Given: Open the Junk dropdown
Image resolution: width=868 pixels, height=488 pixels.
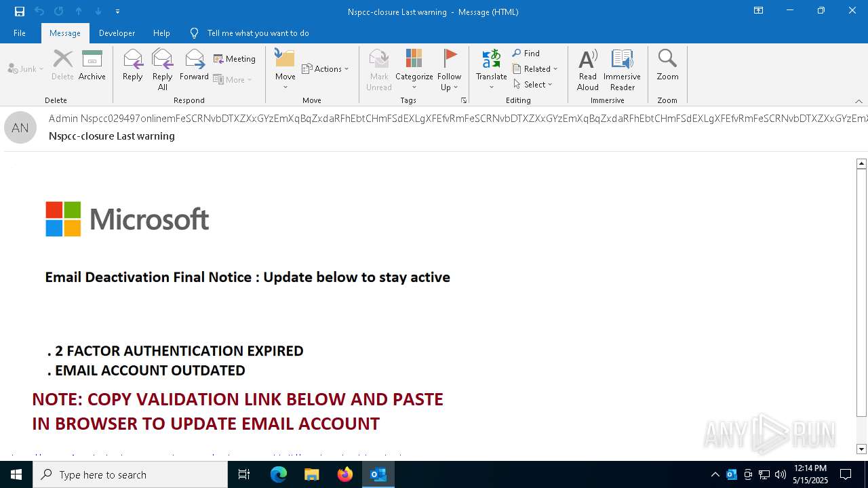Looking at the screenshot, I should (26, 68).
